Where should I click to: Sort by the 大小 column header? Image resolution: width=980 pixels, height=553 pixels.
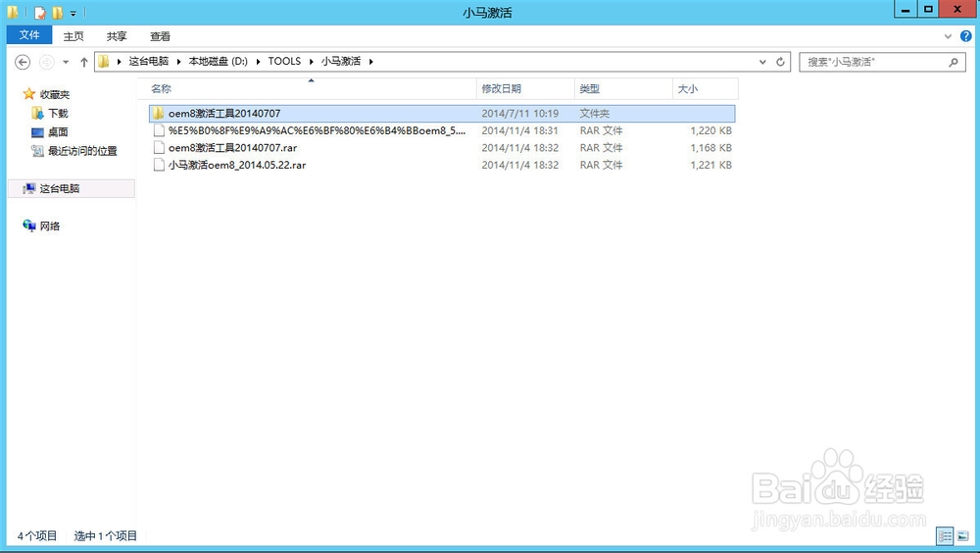pos(706,89)
